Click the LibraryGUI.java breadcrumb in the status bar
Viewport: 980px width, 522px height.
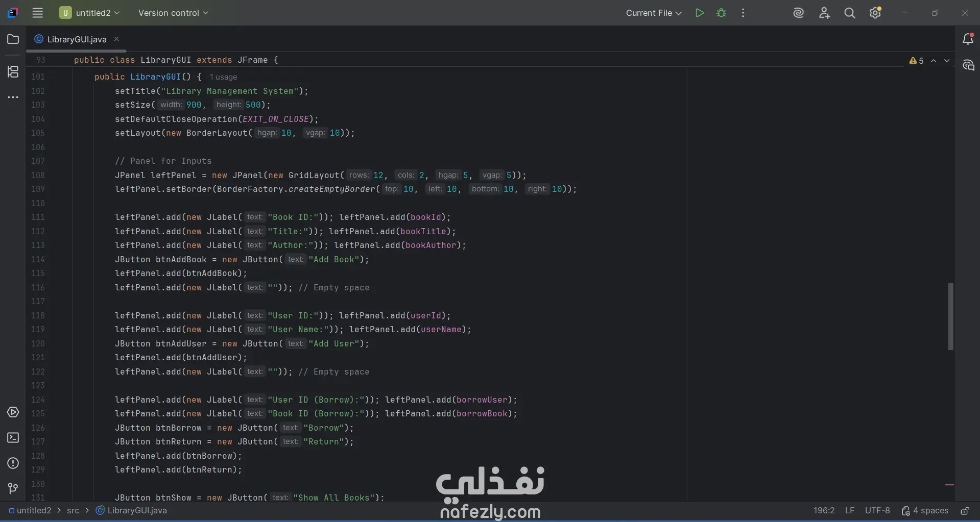click(x=131, y=511)
